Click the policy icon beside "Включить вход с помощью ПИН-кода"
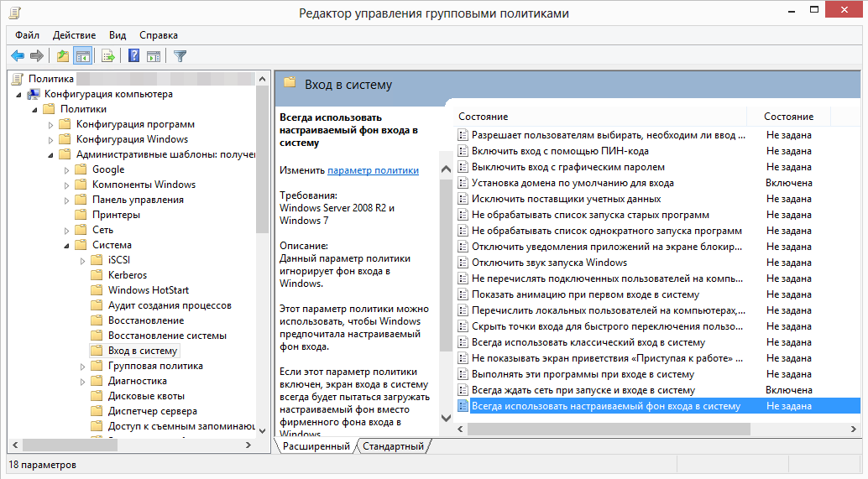Screen dimensions: 868x479 [463, 151]
